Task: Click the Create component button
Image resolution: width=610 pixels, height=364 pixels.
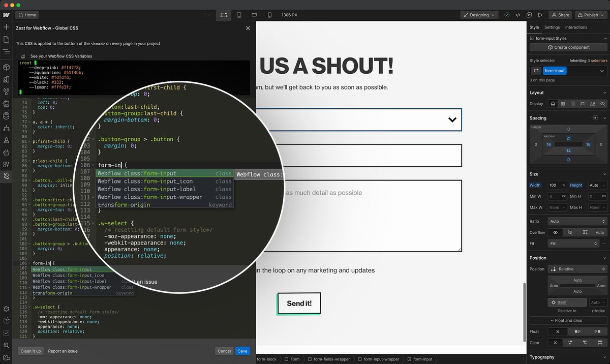Action: point(568,47)
